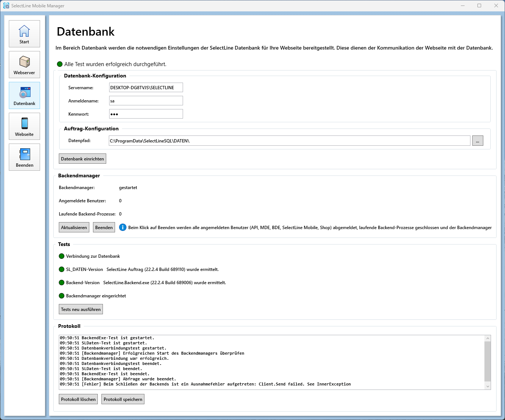Screen dimensions: 505x420
Task: Click into the Kennwort password field
Action: tap(146, 114)
